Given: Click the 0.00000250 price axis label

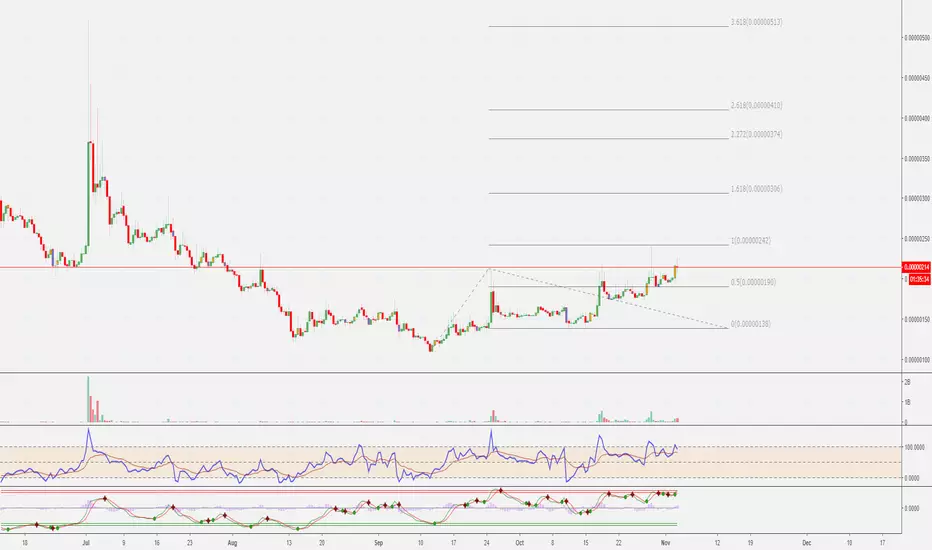Looking at the screenshot, I should 917,239.
